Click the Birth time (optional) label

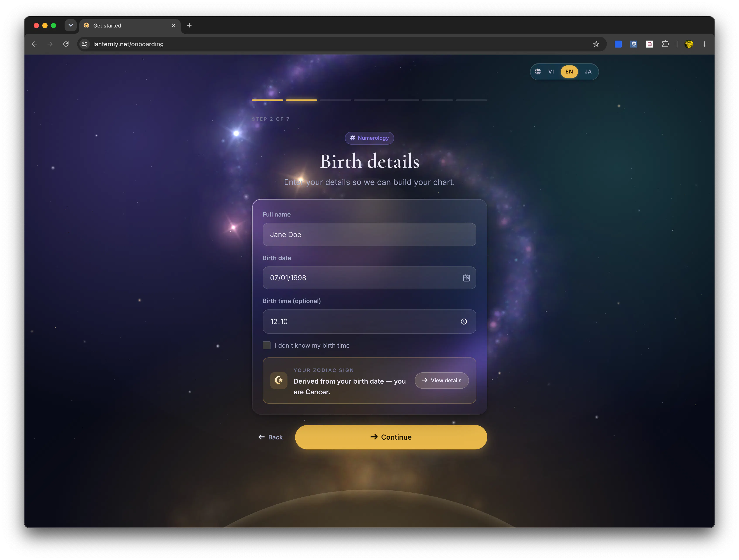tap(292, 301)
